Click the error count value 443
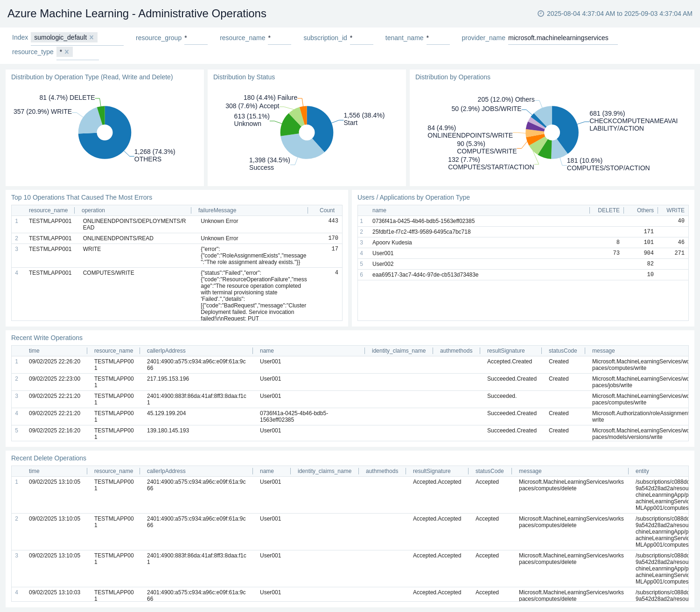This screenshot has width=700, height=612. coord(333,221)
